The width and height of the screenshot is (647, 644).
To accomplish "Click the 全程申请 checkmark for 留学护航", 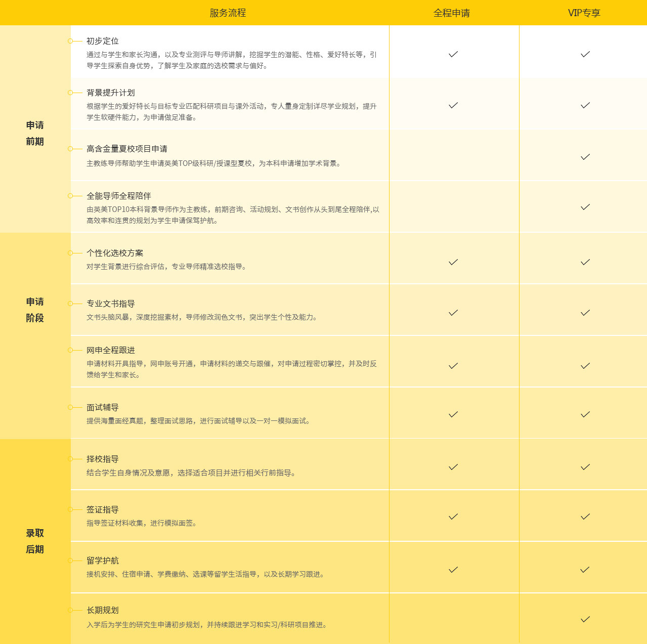I will coord(453,570).
